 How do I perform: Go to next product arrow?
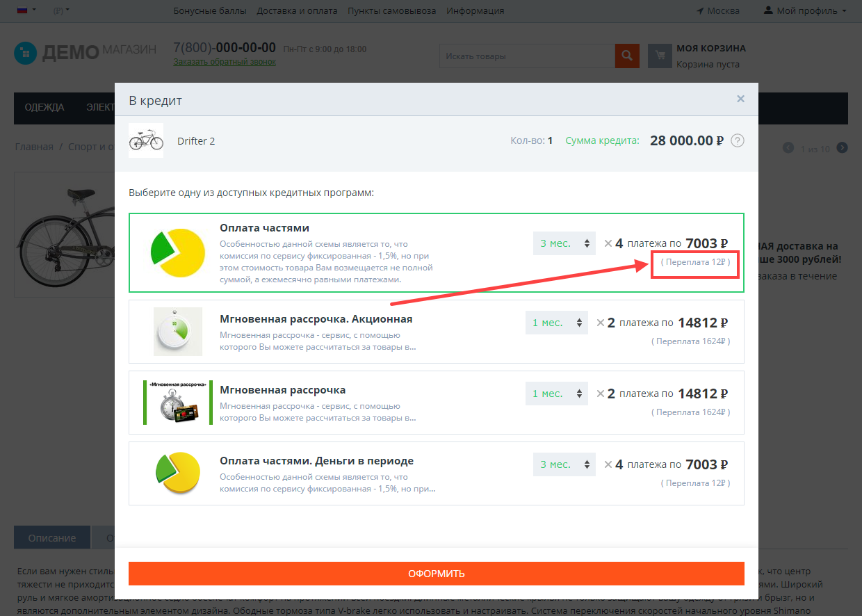[842, 147]
